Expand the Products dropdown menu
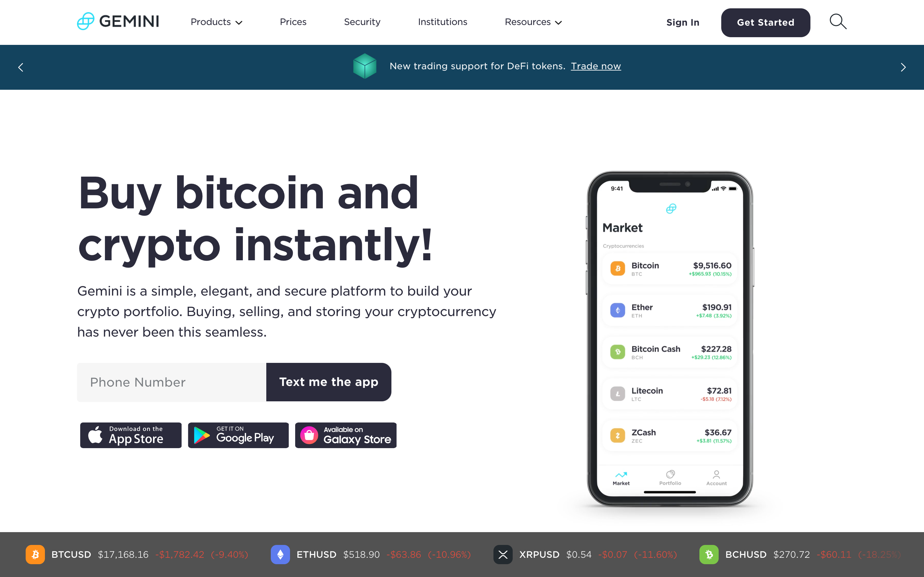This screenshot has height=577, width=924. pos(216,22)
